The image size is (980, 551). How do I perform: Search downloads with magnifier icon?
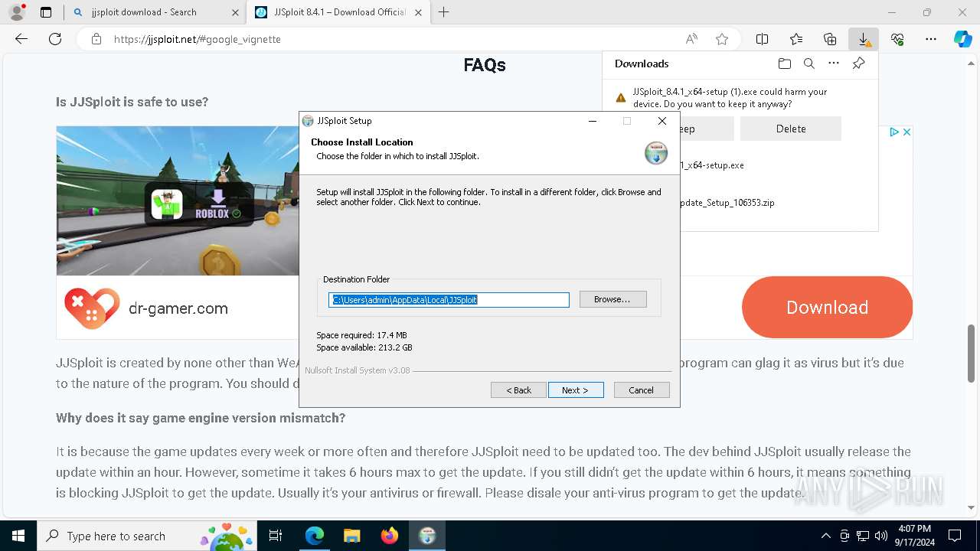(808, 64)
